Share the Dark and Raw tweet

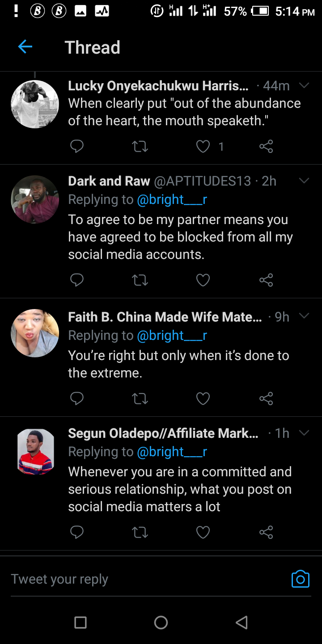coord(266,280)
